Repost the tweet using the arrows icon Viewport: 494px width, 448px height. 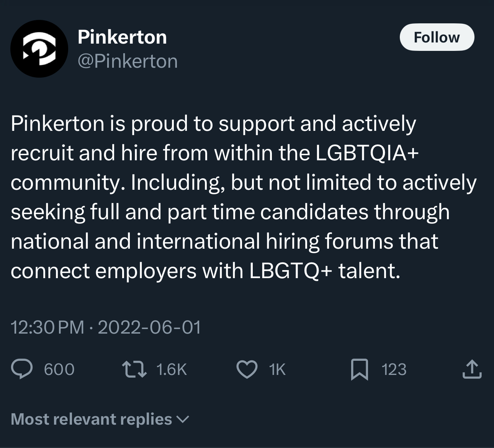click(x=134, y=369)
